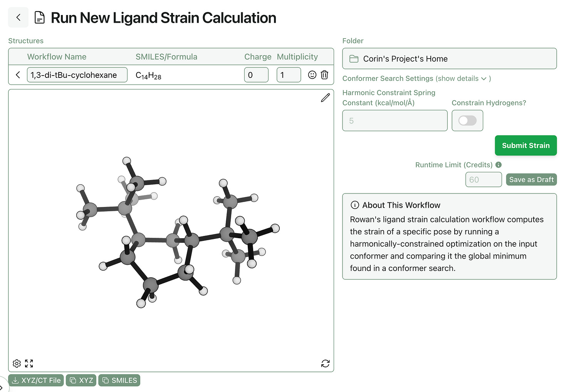Submit the strain calculation
Viewport: 561px width, 392px height.
tap(526, 145)
